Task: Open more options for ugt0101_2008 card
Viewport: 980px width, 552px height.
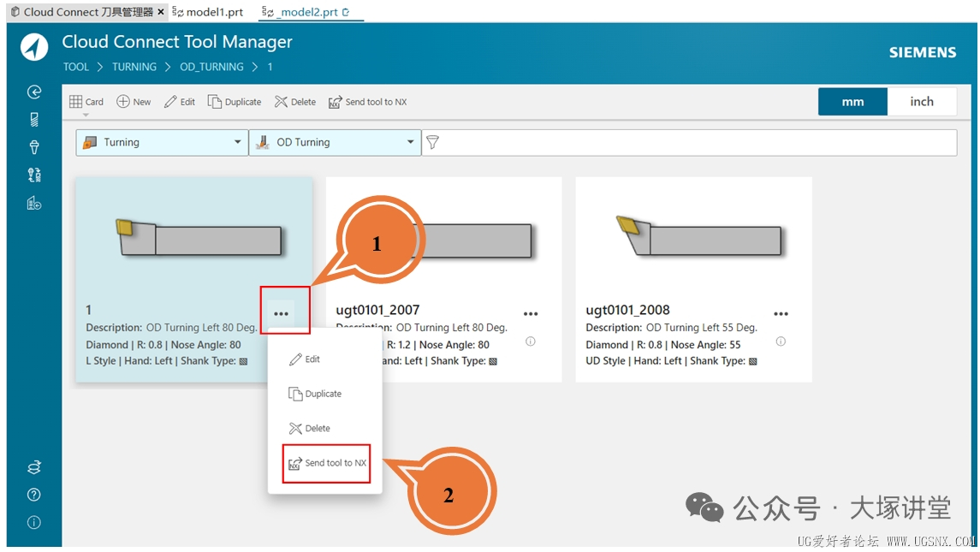Action: click(781, 314)
